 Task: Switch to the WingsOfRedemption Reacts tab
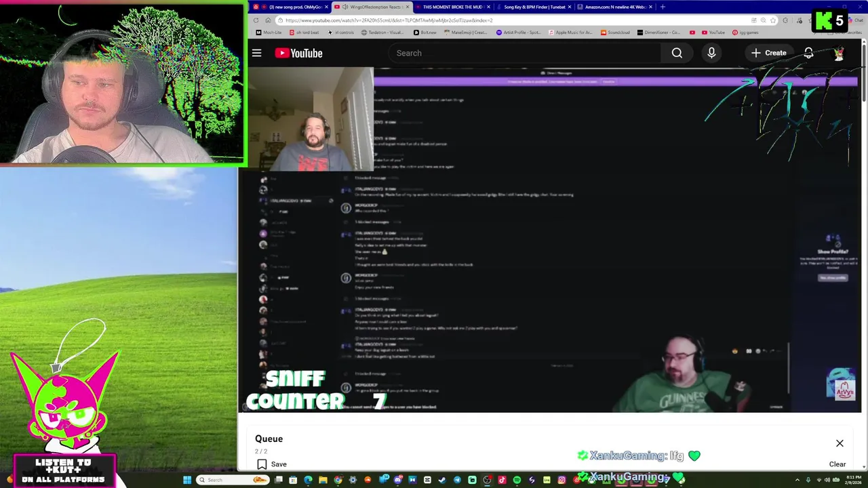pyautogui.click(x=372, y=7)
